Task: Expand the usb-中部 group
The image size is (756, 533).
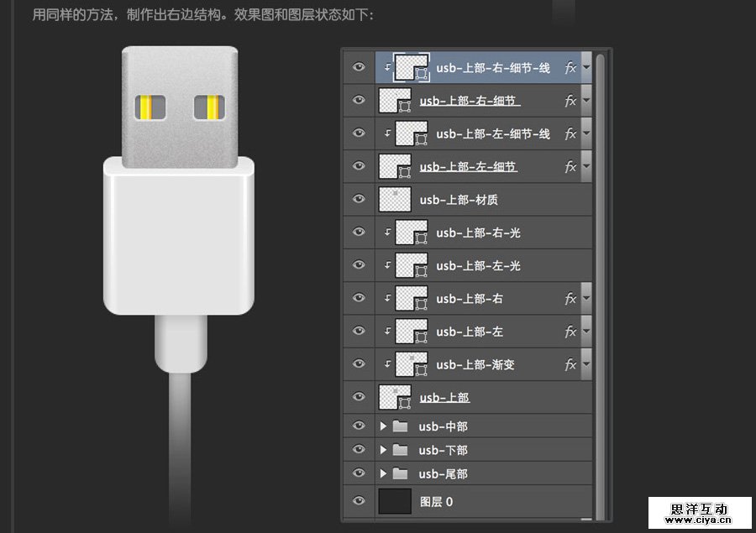Action: (383, 426)
